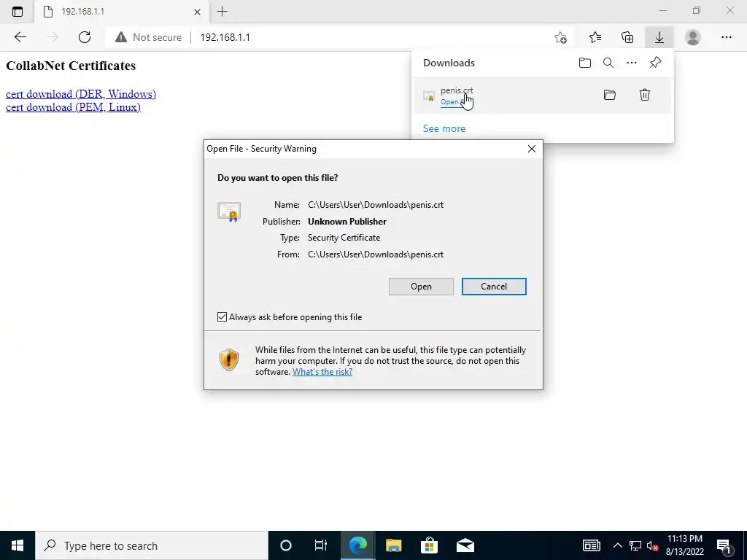The width and height of the screenshot is (747, 560).
Task: Click cert download (DER, Windows) link
Action: point(81,94)
